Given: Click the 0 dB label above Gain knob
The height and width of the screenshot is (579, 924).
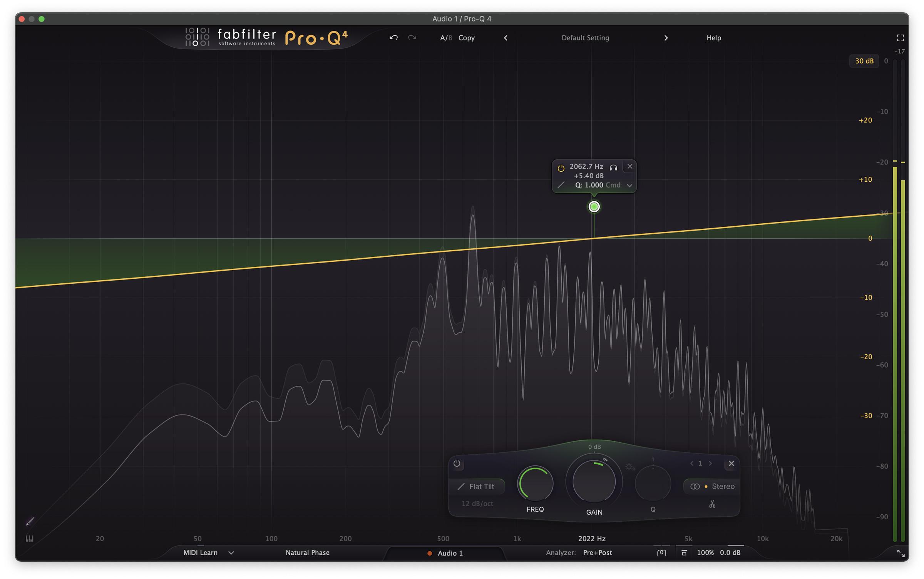Looking at the screenshot, I should (594, 447).
